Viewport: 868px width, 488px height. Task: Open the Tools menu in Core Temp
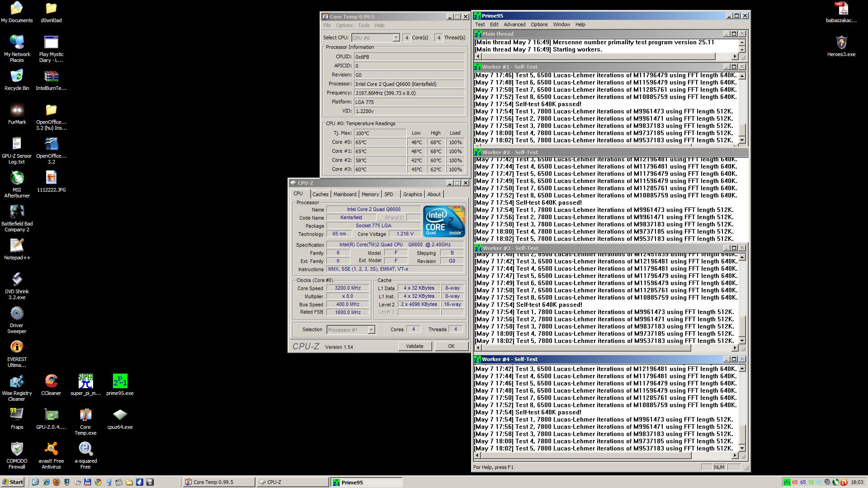363,25
